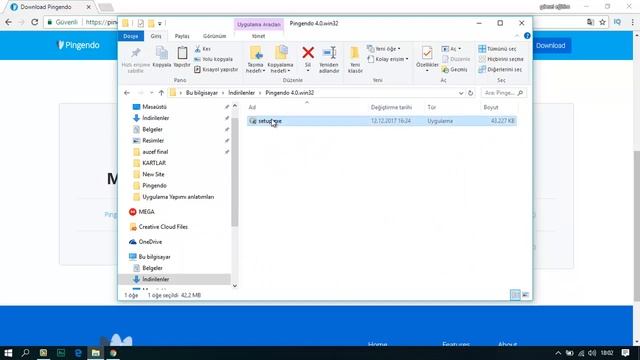Viewport: 640px width, 360px height.
Task: Click the Explorer search box
Action: click(503, 93)
